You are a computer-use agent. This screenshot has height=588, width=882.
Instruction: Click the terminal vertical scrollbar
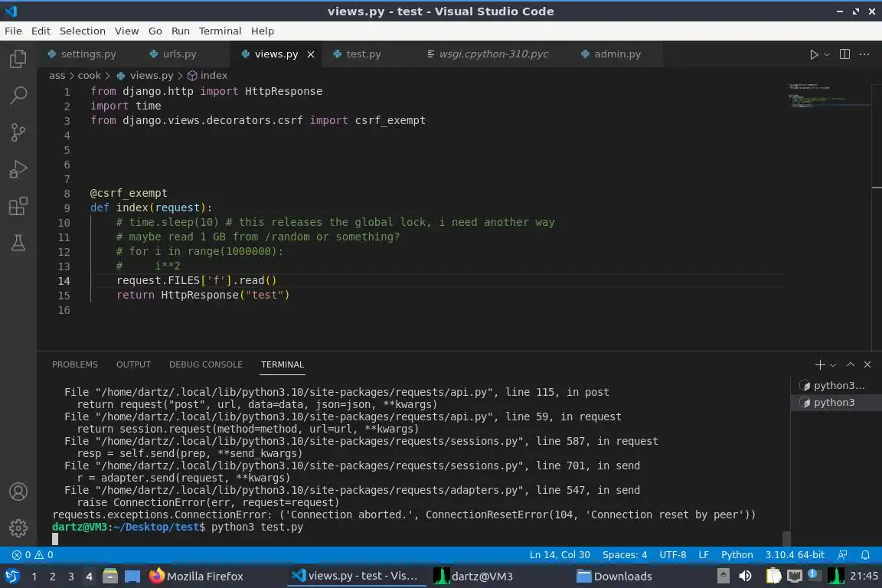pyautogui.click(x=786, y=538)
